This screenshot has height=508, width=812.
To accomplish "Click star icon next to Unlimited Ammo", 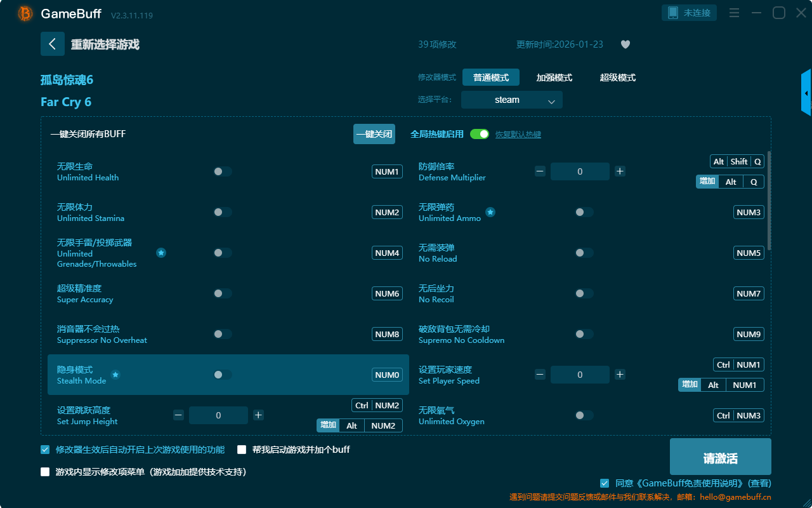I will [490, 212].
